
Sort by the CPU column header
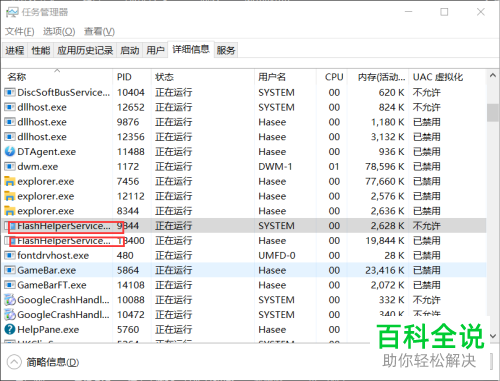(x=331, y=77)
